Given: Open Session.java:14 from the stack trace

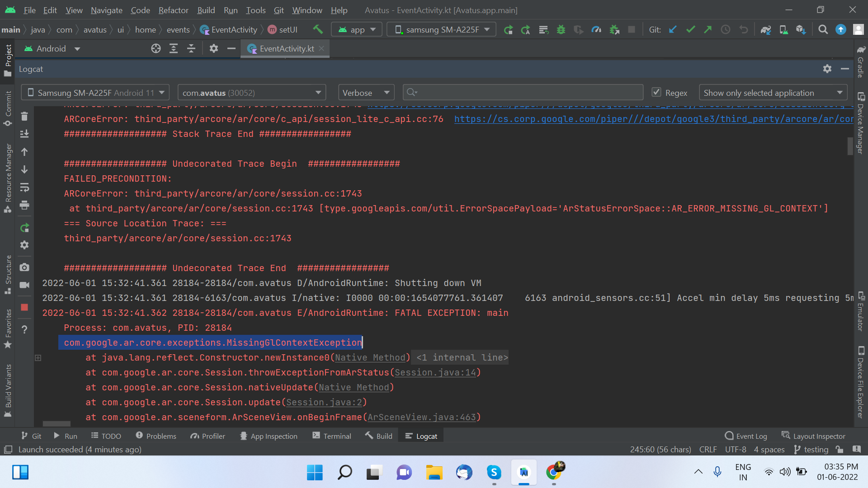Looking at the screenshot, I should pyautogui.click(x=435, y=372).
